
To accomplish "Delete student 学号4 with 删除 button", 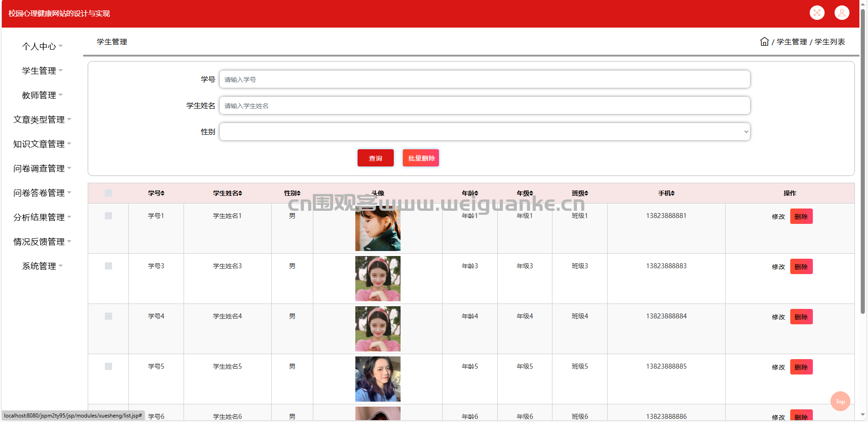I will (801, 317).
